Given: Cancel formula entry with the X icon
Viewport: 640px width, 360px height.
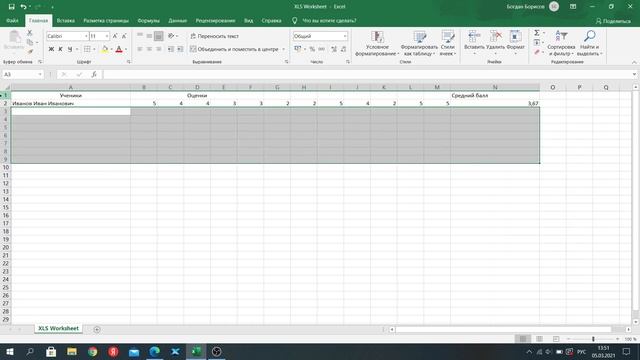Looking at the screenshot, I should tap(64, 74).
